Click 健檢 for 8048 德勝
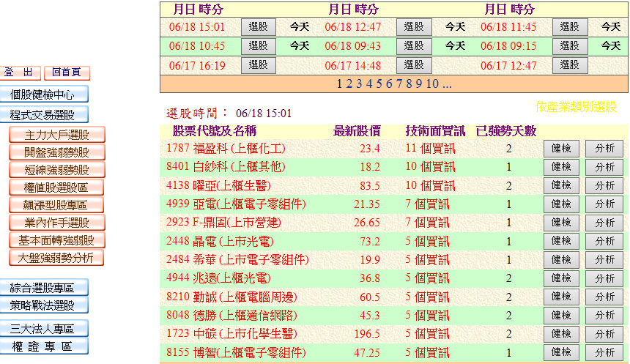The image size is (630, 364). pos(561,315)
